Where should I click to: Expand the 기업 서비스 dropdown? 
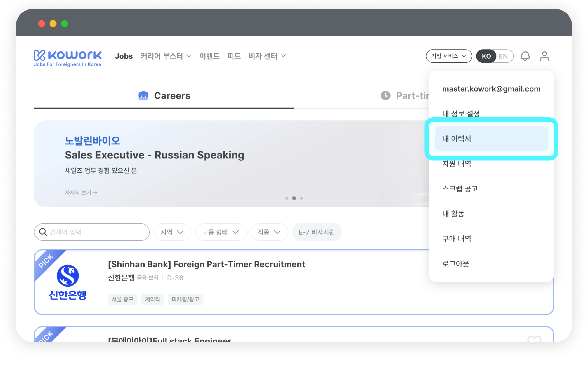click(449, 56)
